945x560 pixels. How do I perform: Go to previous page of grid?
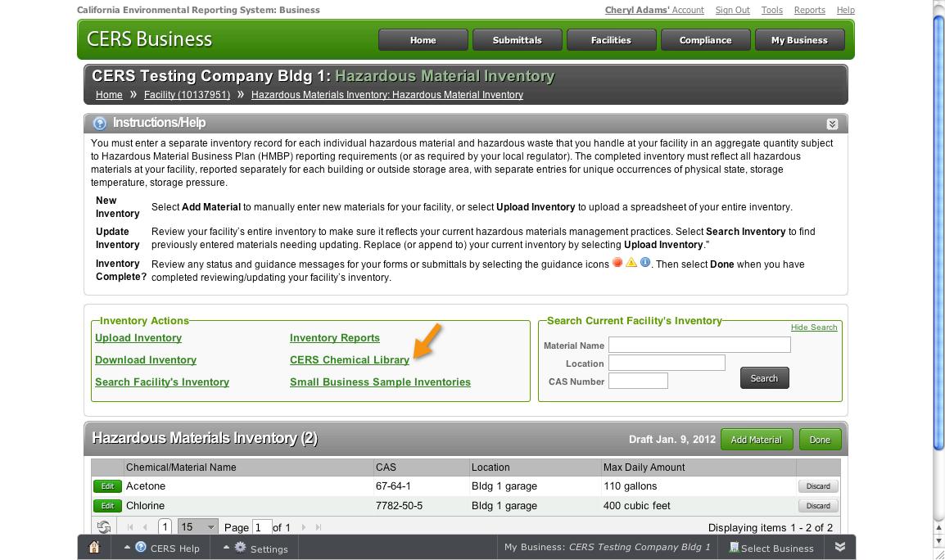click(145, 527)
